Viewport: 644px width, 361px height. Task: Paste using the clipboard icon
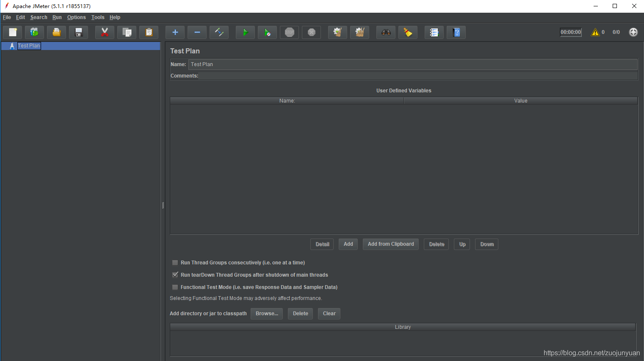(149, 32)
